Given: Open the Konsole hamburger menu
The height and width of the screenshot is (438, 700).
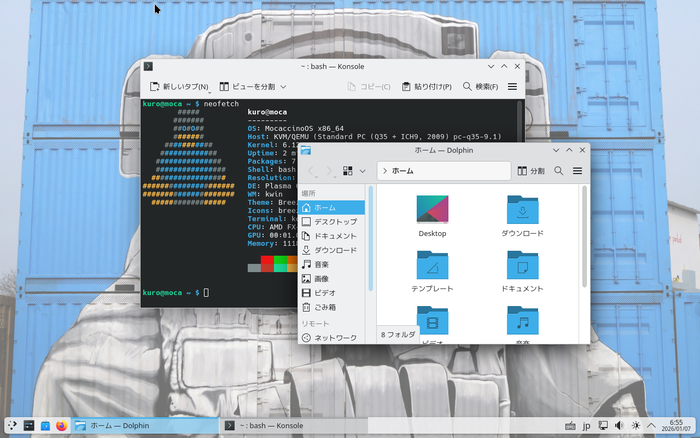Looking at the screenshot, I should coord(513,87).
